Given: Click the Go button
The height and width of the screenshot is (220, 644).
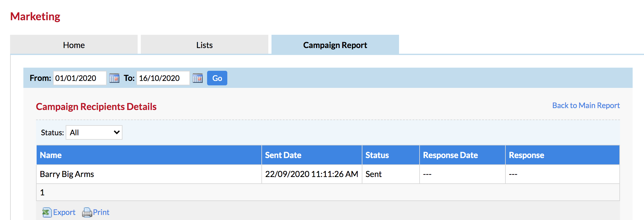Looking at the screenshot, I should coord(217,78).
